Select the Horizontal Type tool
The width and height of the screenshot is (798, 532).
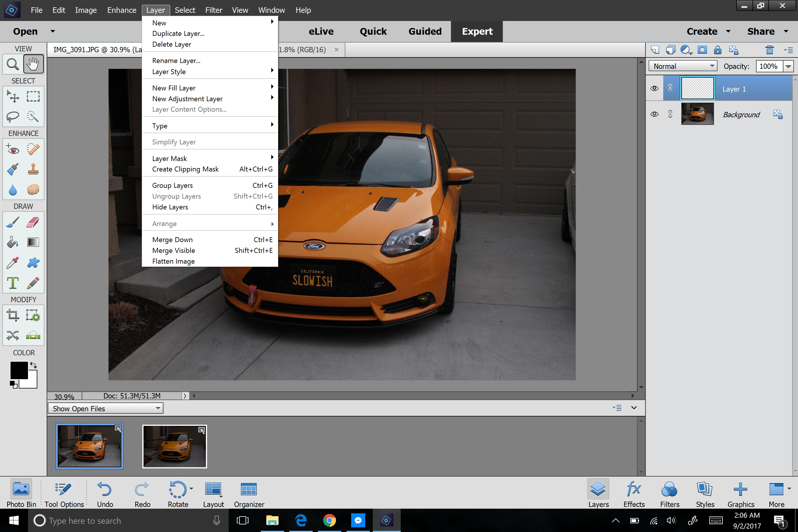13,283
